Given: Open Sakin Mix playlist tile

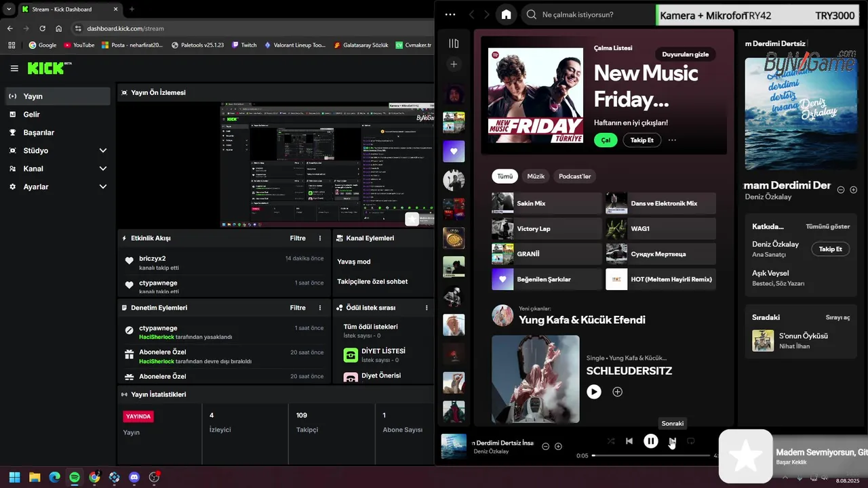Looking at the screenshot, I should (547, 203).
